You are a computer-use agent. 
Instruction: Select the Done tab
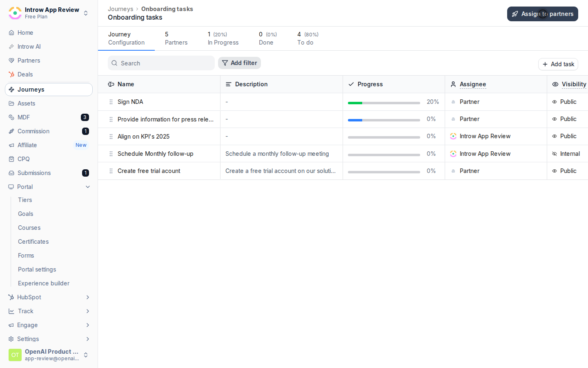point(268,38)
